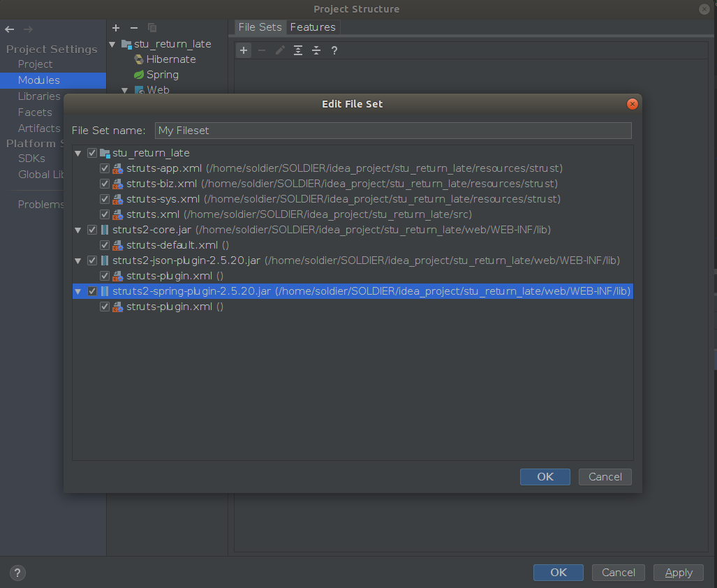Add a new module with plus icon
Screen dimensions: 717x588
116,28
